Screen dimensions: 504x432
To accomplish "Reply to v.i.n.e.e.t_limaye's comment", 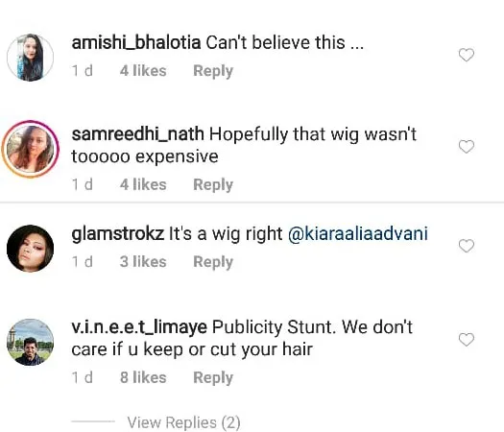I will tap(213, 377).
